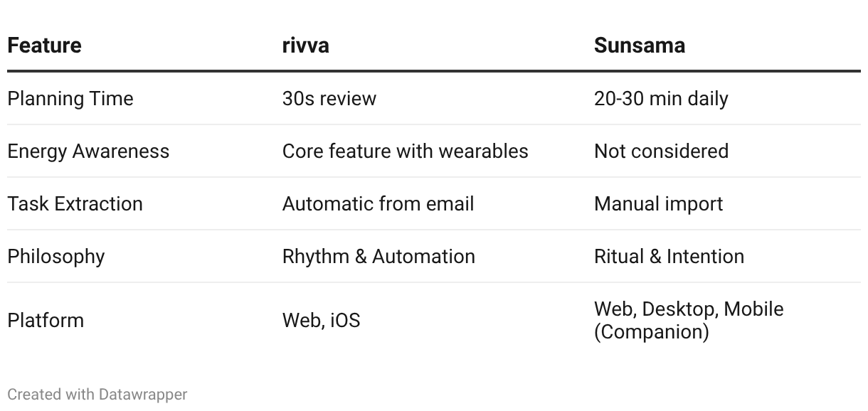The width and height of the screenshot is (868, 411).
Task: Click the rivva column header
Action: pyautogui.click(x=306, y=46)
